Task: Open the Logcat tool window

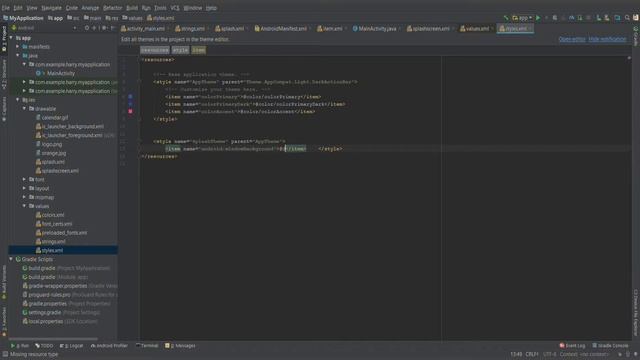Action: tap(71, 346)
